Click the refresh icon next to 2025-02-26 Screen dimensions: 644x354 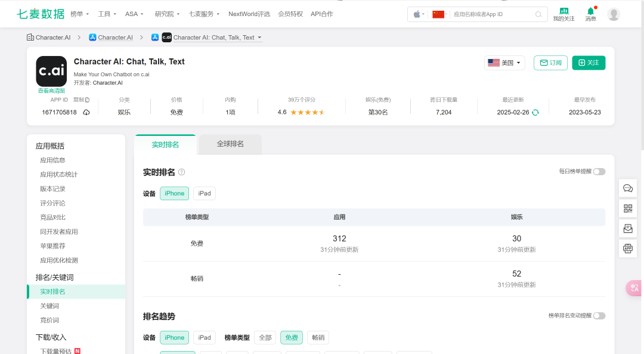[535, 113]
